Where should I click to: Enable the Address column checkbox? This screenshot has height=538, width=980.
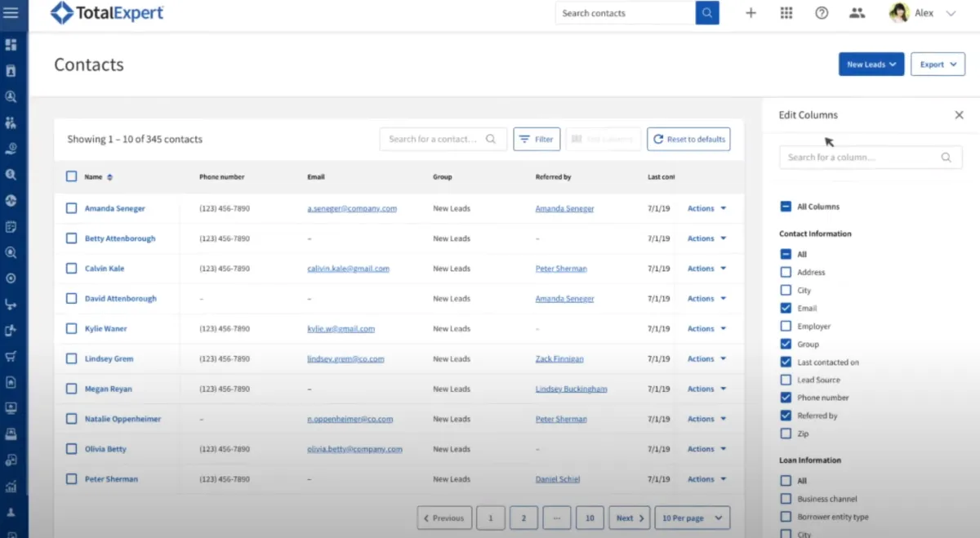click(x=786, y=273)
